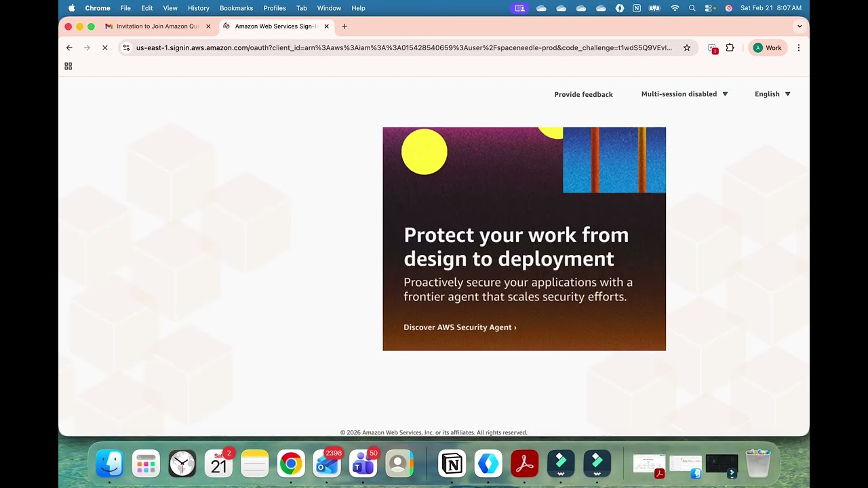The width and height of the screenshot is (868, 488).
Task: Click Provide feedback link
Action: (583, 94)
